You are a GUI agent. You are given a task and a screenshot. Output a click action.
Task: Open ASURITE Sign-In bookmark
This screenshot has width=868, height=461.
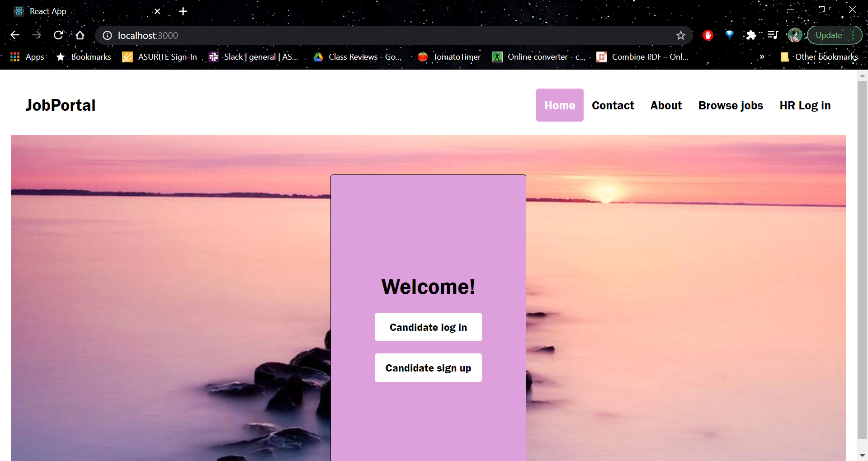pos(160,57)
